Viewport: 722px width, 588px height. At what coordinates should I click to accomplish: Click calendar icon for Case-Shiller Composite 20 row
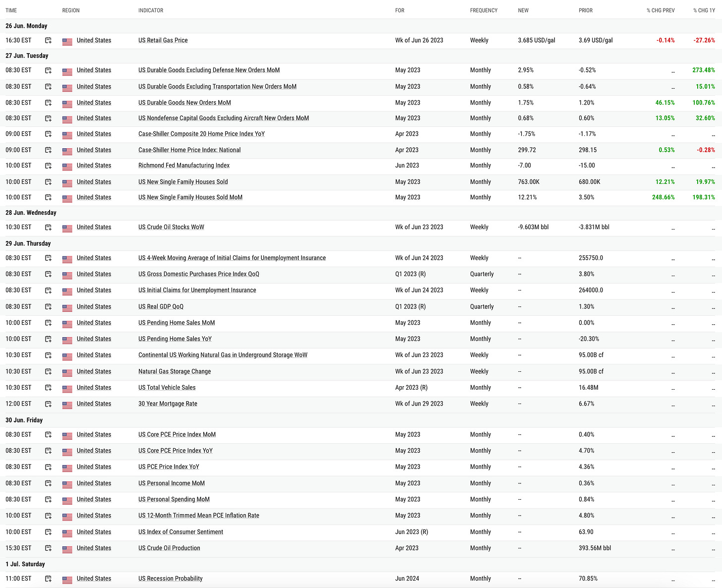48,134
